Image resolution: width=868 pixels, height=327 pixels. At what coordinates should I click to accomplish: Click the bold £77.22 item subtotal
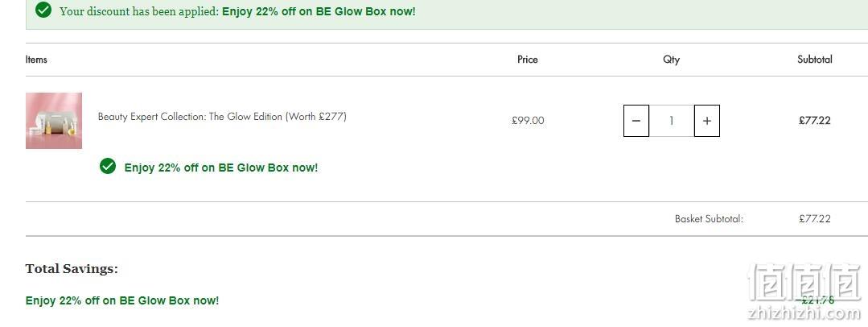tap(815, 120)
